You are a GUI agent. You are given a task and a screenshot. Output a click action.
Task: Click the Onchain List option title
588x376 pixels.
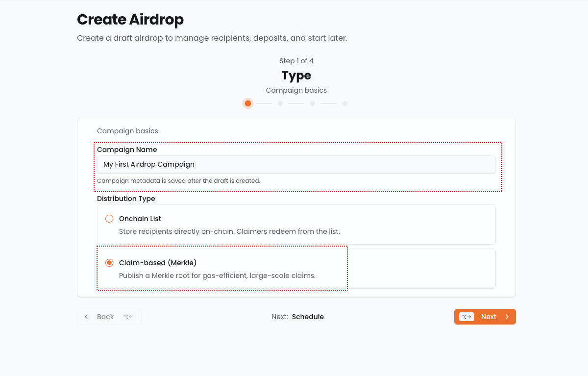[140, 219]
